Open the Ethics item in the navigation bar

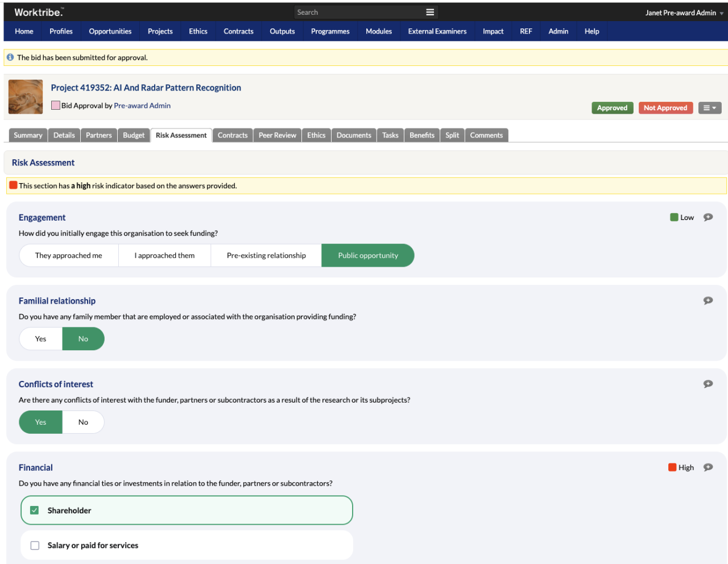[198, 31]
